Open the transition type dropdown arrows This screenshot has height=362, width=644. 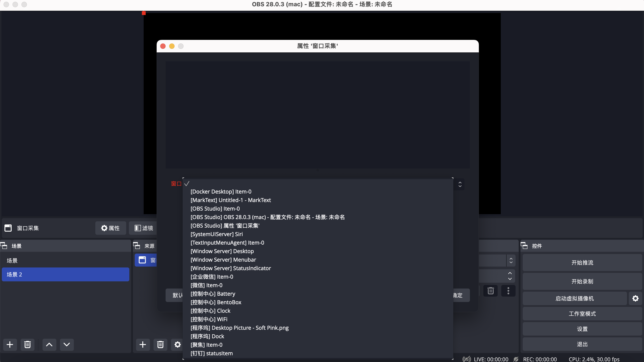511,261
